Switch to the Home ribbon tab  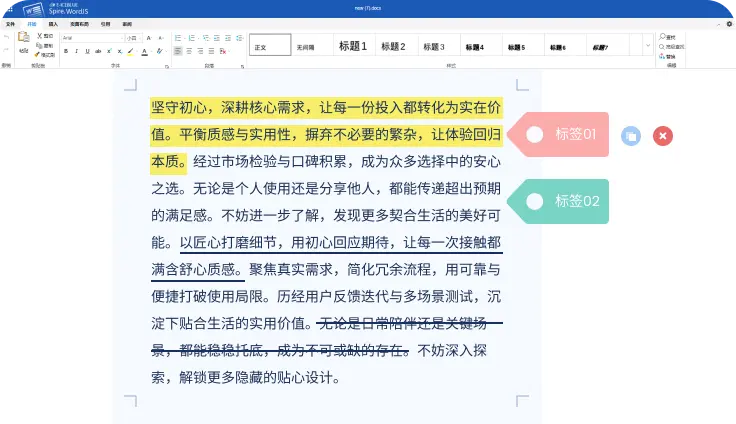[31, 24]
